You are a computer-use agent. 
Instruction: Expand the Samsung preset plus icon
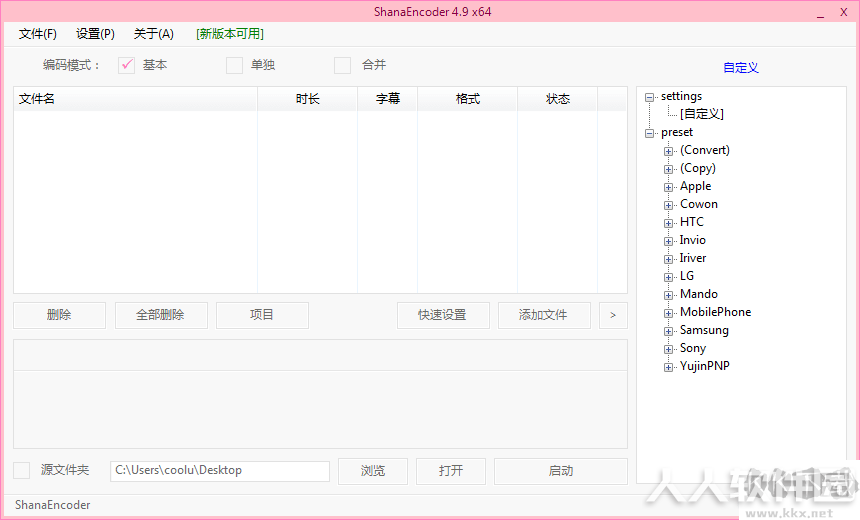coord(668,331)
